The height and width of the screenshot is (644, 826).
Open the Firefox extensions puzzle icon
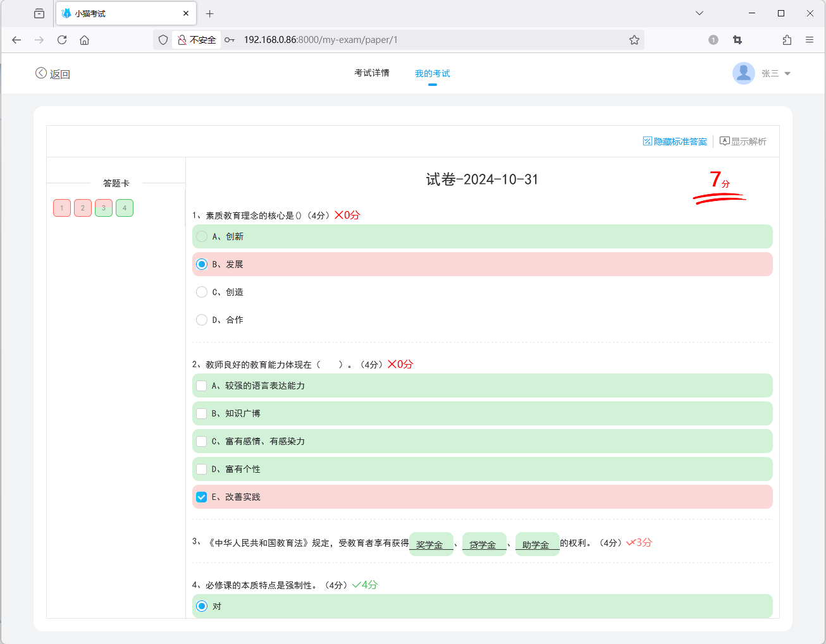(786, 39)
